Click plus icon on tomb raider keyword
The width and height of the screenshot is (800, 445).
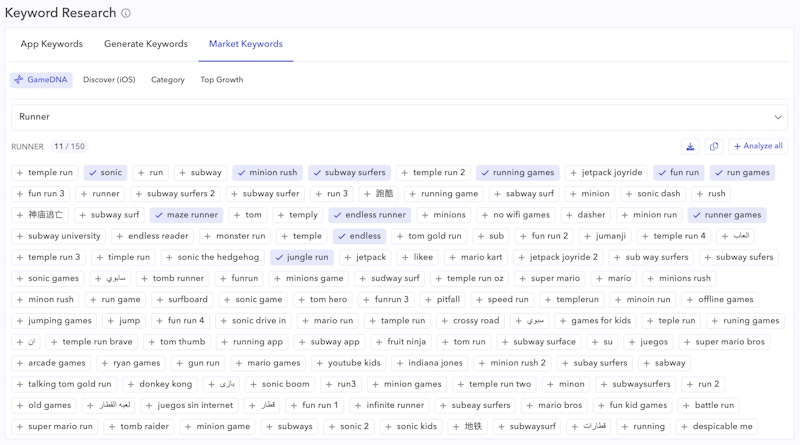pyautogui.click(x=112, y=427)
